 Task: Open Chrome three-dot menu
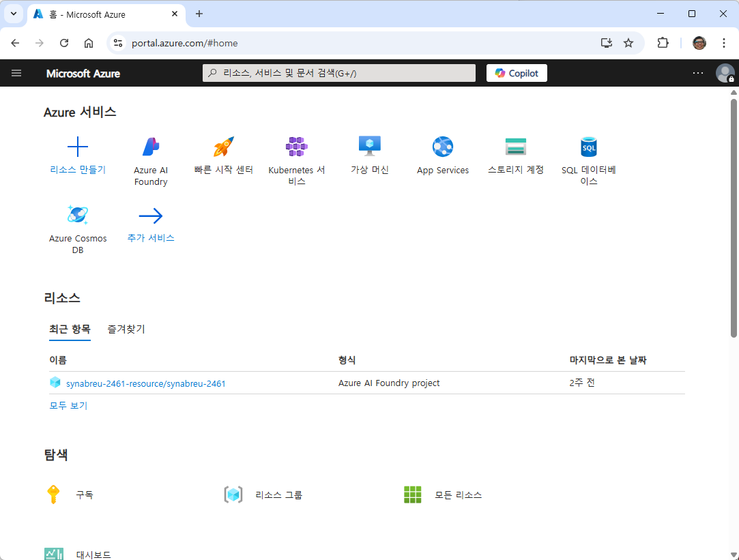click(x=724, y=43)
